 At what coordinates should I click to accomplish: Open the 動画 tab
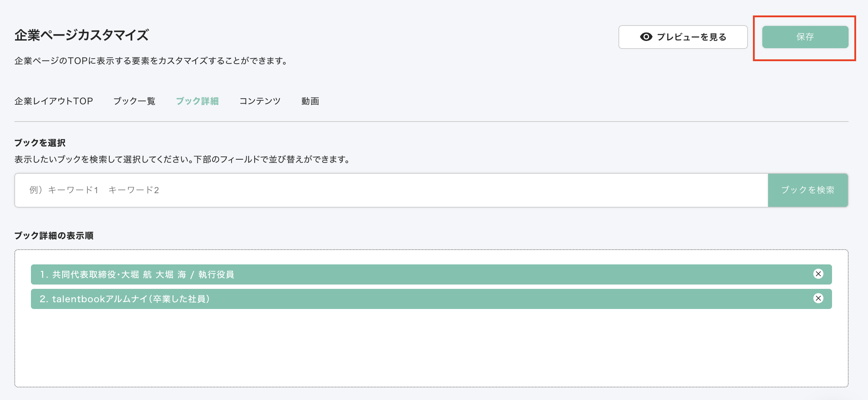click(310, 101)
